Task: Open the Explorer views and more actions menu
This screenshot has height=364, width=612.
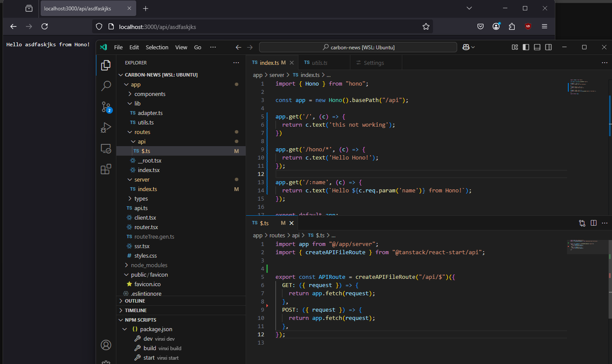Action: coord(236,63)
